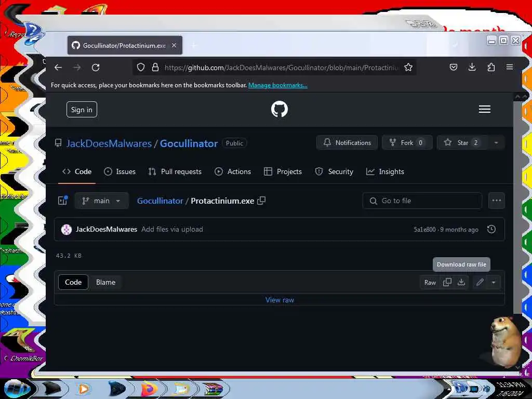Open the media player taskbar icon
The height and width of the screenshot is (399, 532).
point(84,389)
